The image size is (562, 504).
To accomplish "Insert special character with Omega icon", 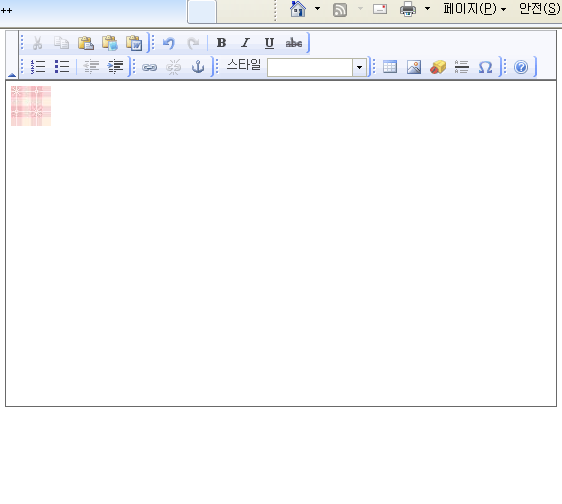I will [x=486, y=67].
